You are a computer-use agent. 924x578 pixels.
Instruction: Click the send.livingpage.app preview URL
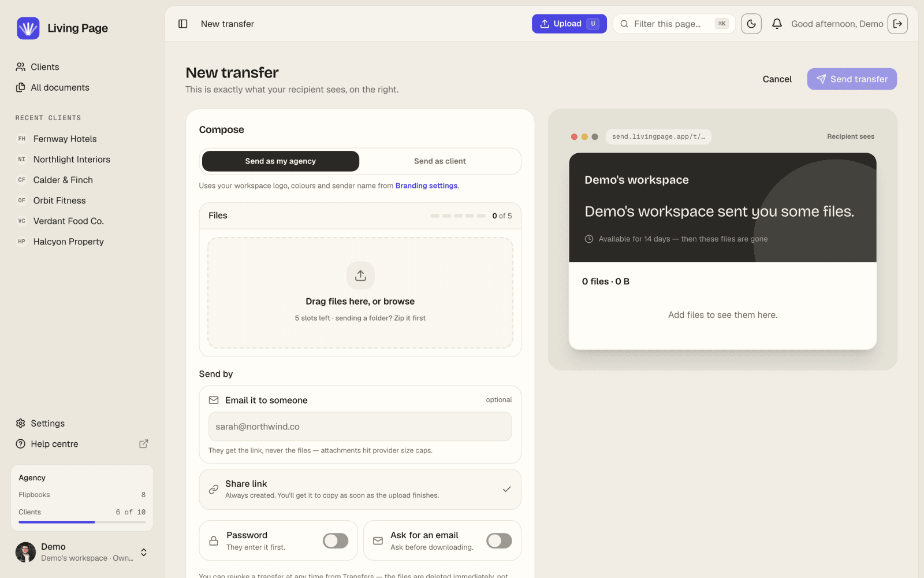658,137
